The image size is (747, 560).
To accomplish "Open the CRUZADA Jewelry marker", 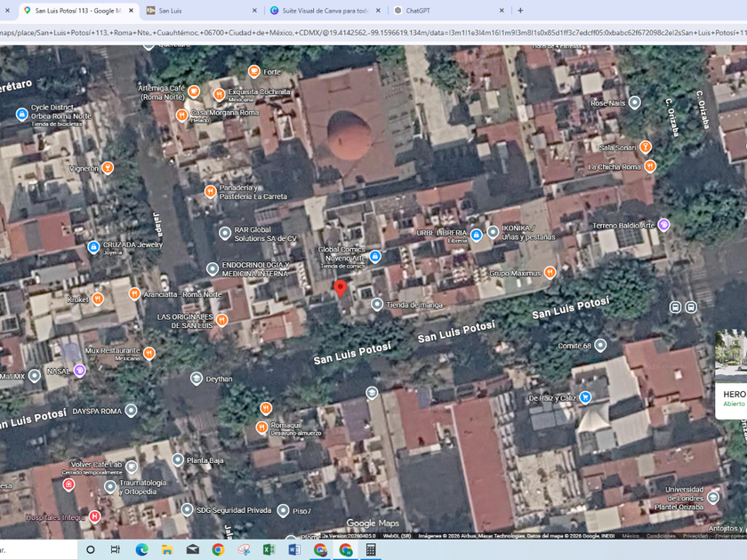I will [x=93, y=247].
